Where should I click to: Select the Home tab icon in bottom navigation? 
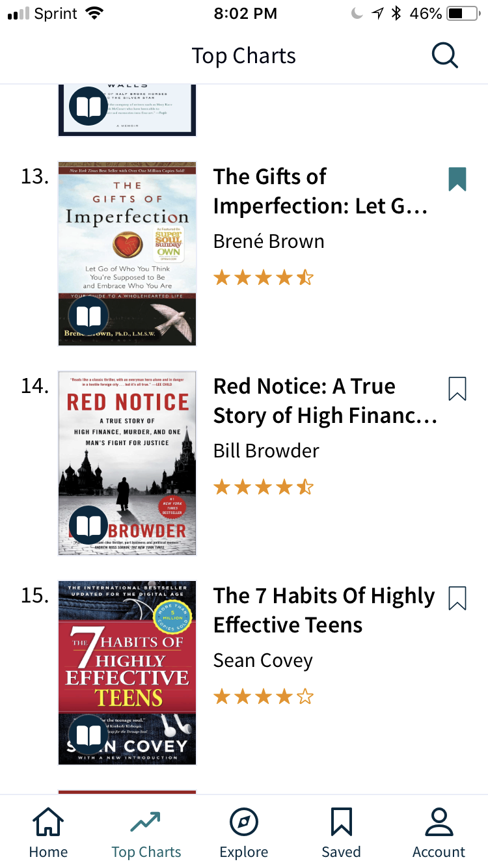[48, 822]
